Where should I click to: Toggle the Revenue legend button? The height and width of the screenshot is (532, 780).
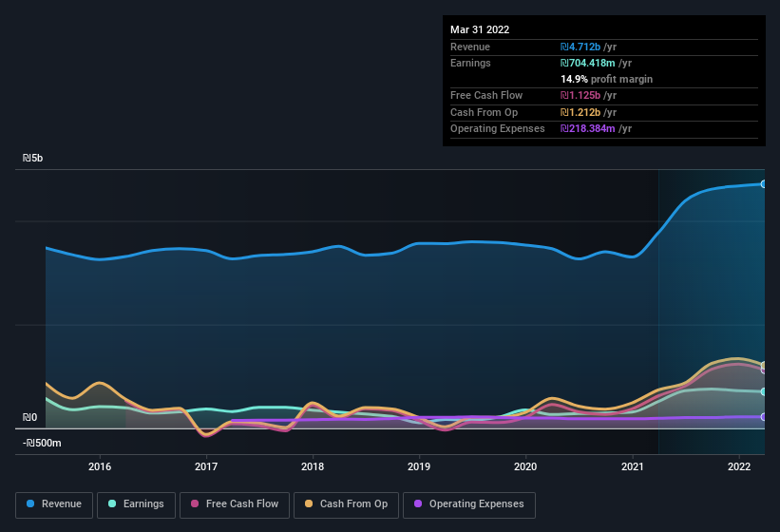click(54, 504)
